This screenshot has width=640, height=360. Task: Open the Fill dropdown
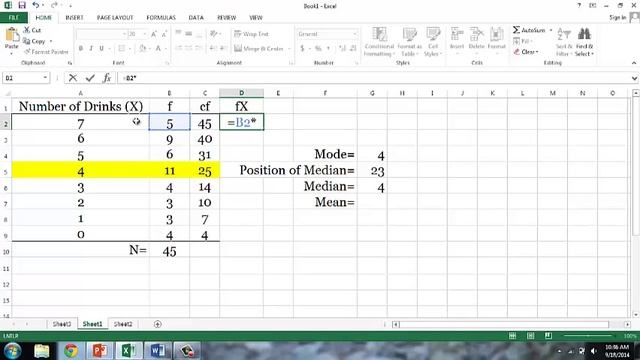click(522, 41)
